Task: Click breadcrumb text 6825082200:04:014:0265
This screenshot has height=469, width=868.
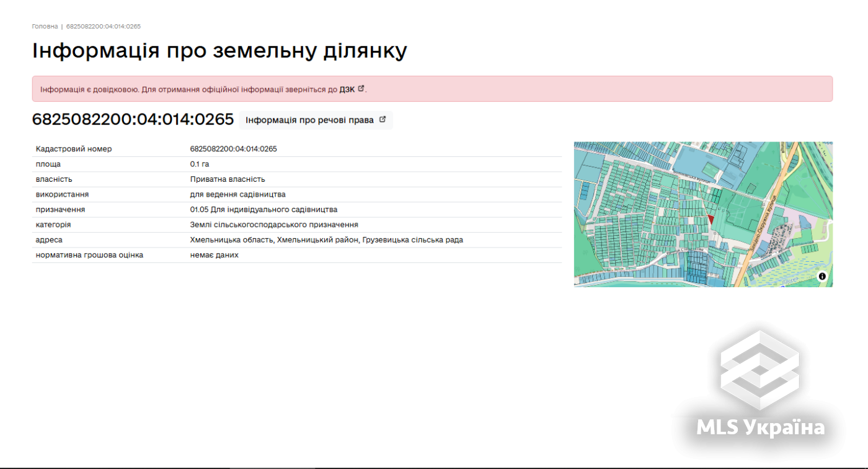Action: (x=104, y=27)
